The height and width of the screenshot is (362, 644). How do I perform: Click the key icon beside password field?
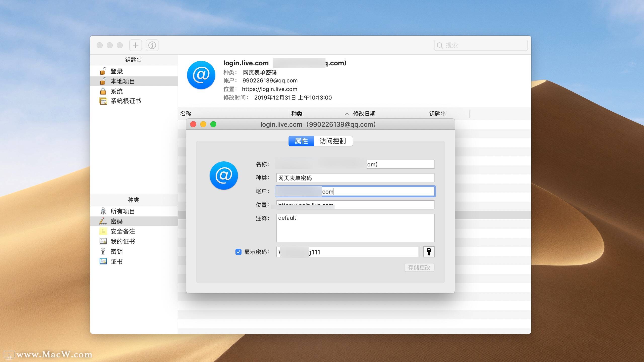coord(429,252)
